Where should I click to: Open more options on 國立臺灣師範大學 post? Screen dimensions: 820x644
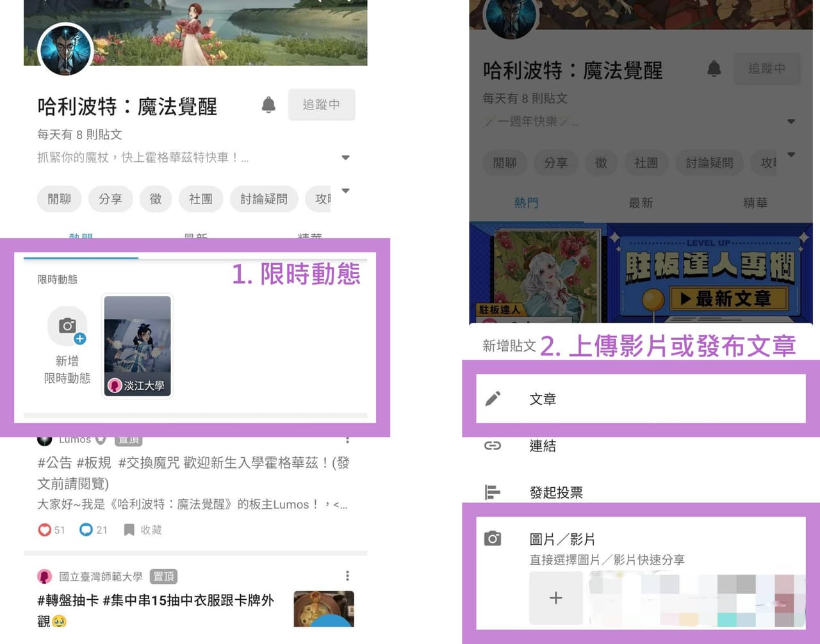pyautogui.click(x=347, y=576)
